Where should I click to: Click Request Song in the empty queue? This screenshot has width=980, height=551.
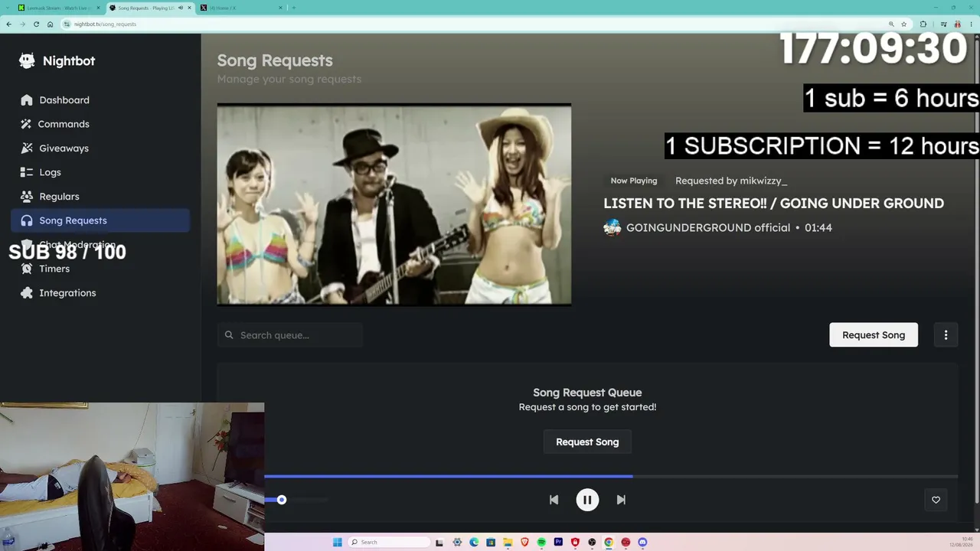click(x=587, y=442)
